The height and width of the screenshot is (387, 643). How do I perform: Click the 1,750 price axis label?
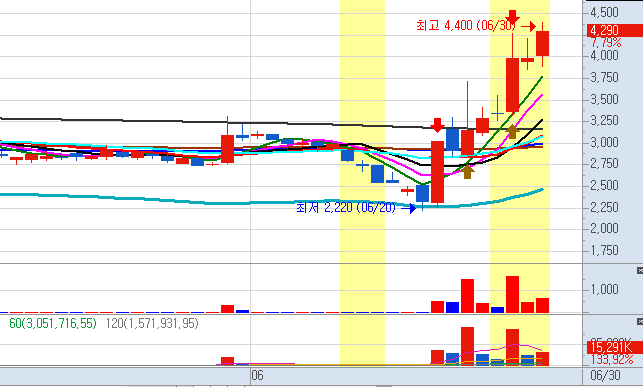coord(604,250)
